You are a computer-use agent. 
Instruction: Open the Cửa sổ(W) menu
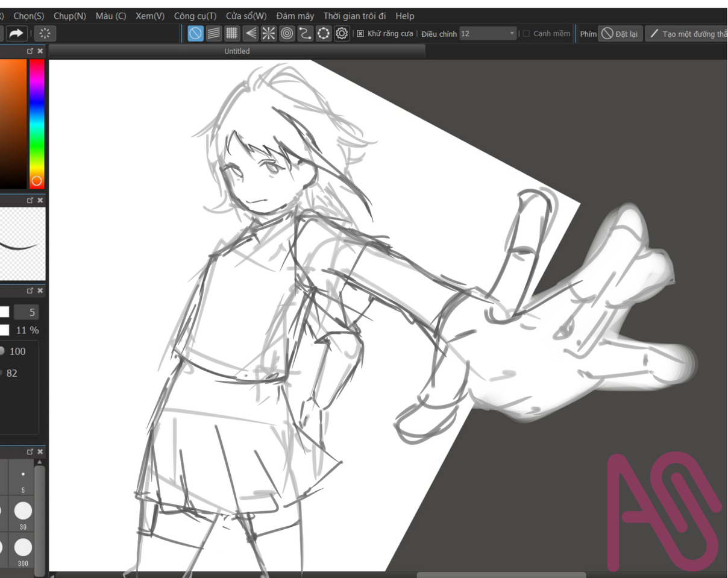[x=246, y=16]
